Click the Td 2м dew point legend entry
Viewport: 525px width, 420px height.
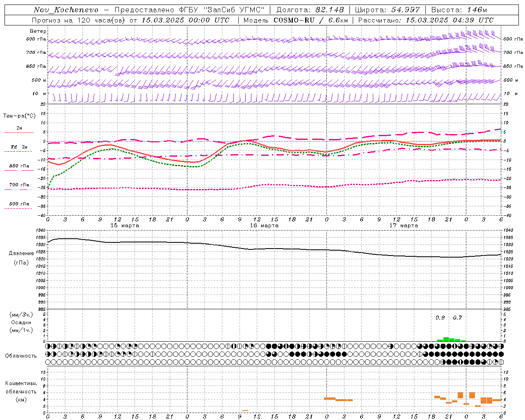click(x=19, y=147)
